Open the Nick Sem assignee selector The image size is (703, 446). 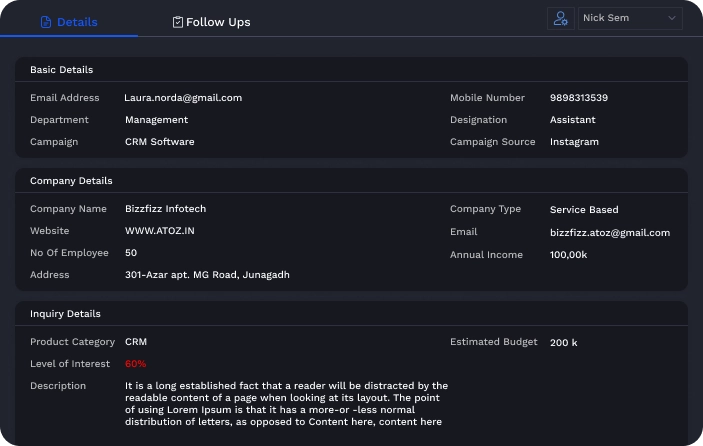[628, 18]
